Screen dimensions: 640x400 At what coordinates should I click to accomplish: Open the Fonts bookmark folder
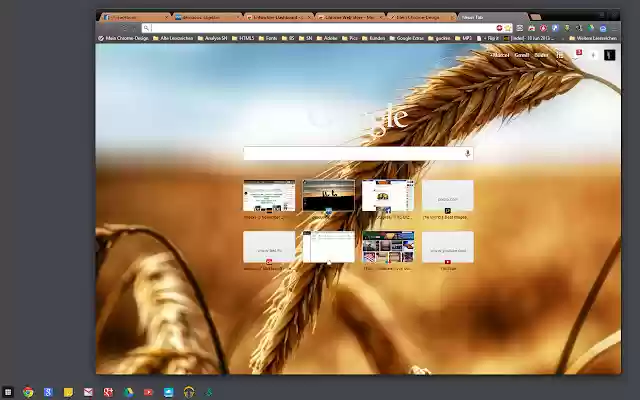coord(268,38)
